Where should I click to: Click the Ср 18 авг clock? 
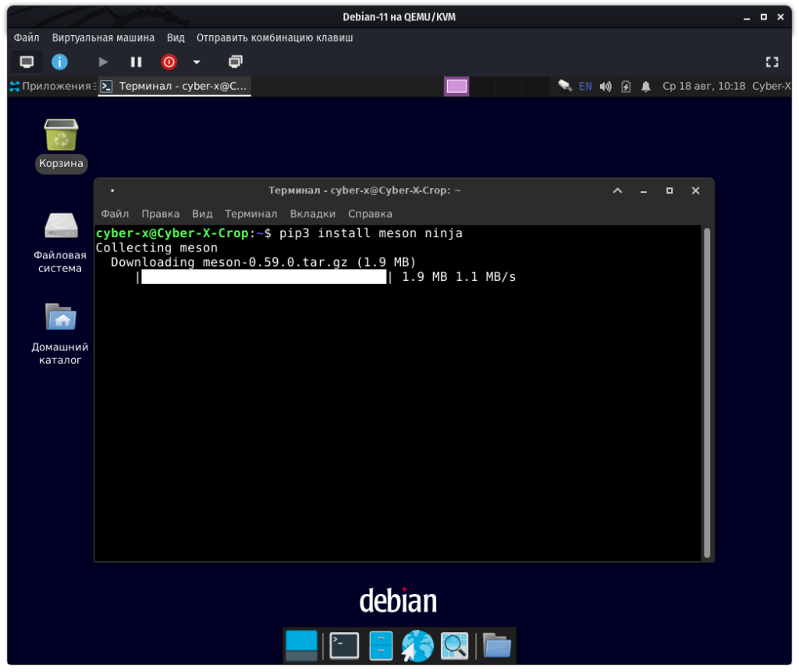pos(703,87)
